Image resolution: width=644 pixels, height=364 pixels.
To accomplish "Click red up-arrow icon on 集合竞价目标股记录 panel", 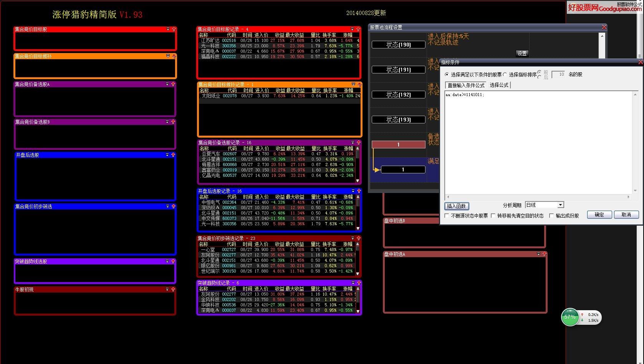I will click(358, 29).
